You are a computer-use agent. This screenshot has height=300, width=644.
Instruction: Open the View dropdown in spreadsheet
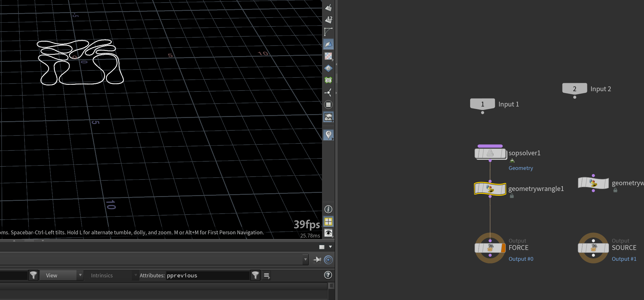(x=61, y=275)
